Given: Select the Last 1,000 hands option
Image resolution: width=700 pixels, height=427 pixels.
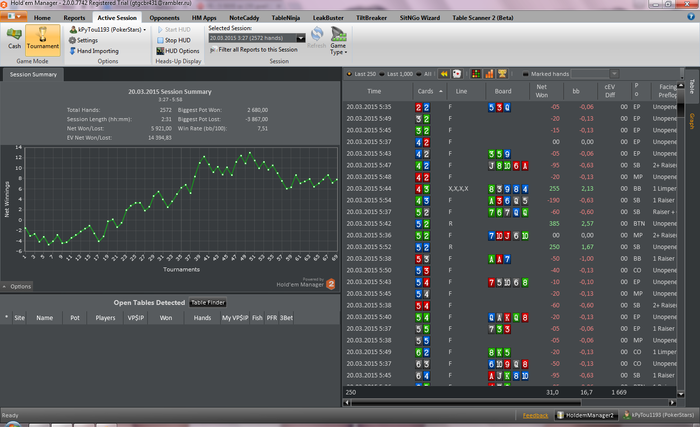Looking at the screenshot, I should 396,74.
